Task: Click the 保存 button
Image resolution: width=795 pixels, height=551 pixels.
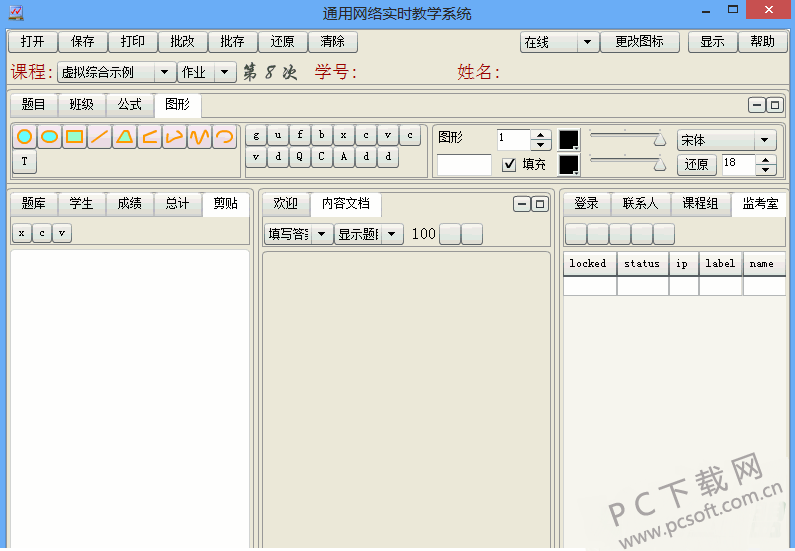Action: coord(83,42)
